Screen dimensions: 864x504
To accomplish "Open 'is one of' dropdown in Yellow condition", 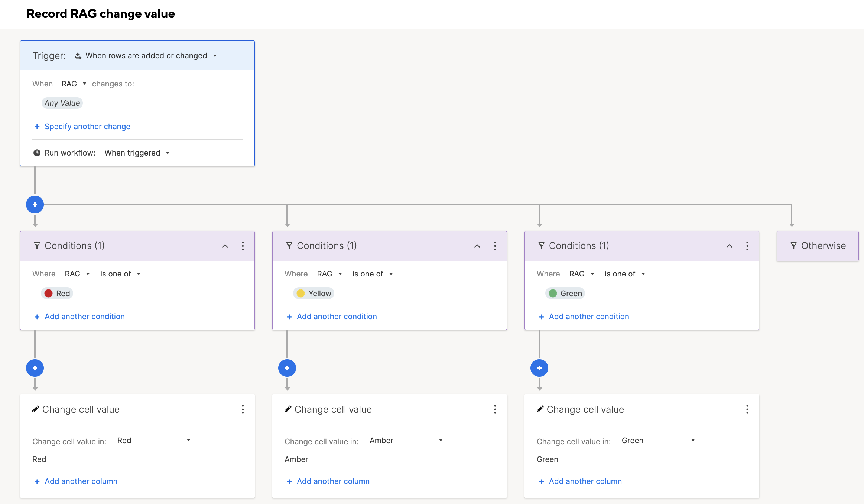I will pyautogui.click(x=373, y=274).
